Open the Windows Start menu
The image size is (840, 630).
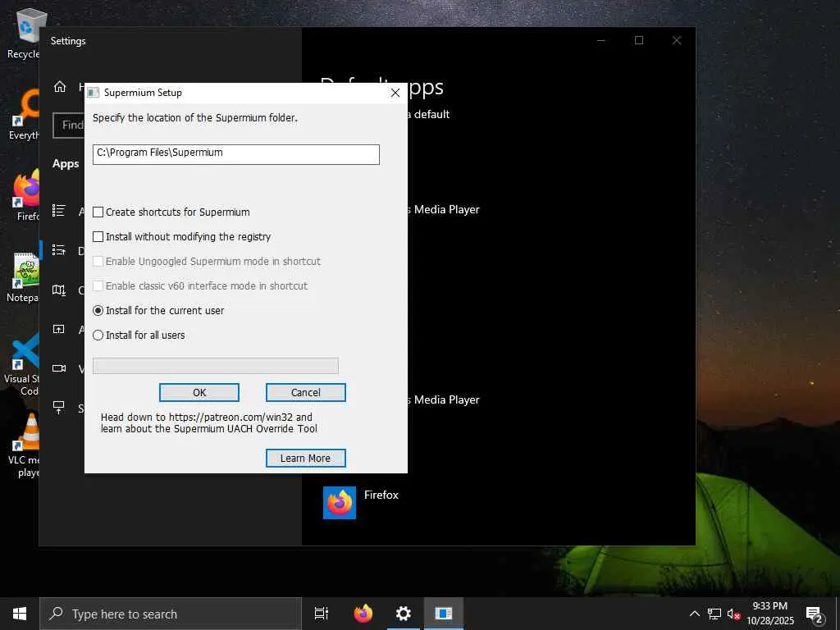click(20, 614)
